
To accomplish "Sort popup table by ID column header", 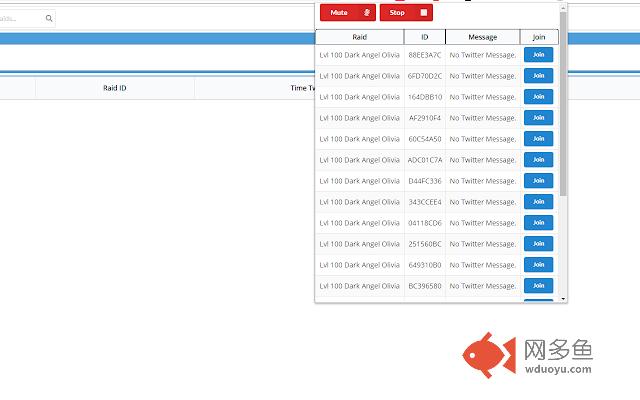I will (x=424, y=37).
